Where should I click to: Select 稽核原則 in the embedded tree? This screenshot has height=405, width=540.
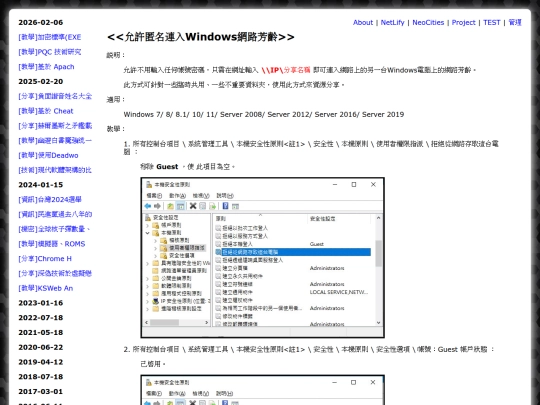[179, 240]
